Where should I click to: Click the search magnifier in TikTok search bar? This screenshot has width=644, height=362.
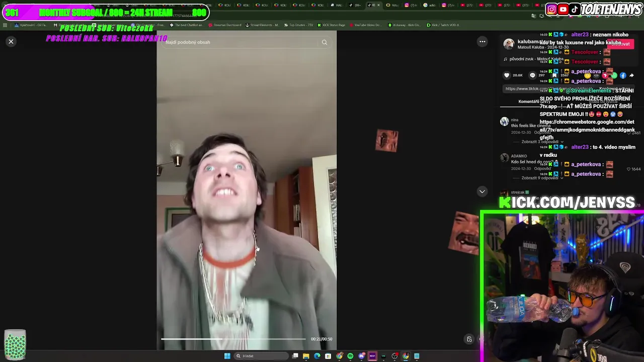325,42
